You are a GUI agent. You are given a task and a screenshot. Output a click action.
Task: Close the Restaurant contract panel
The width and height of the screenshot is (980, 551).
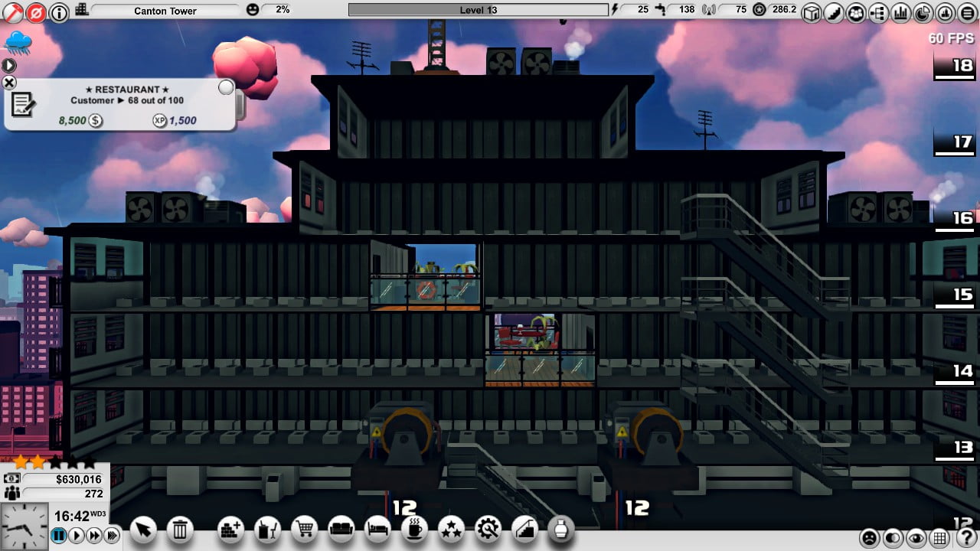[x=9, y=83]
